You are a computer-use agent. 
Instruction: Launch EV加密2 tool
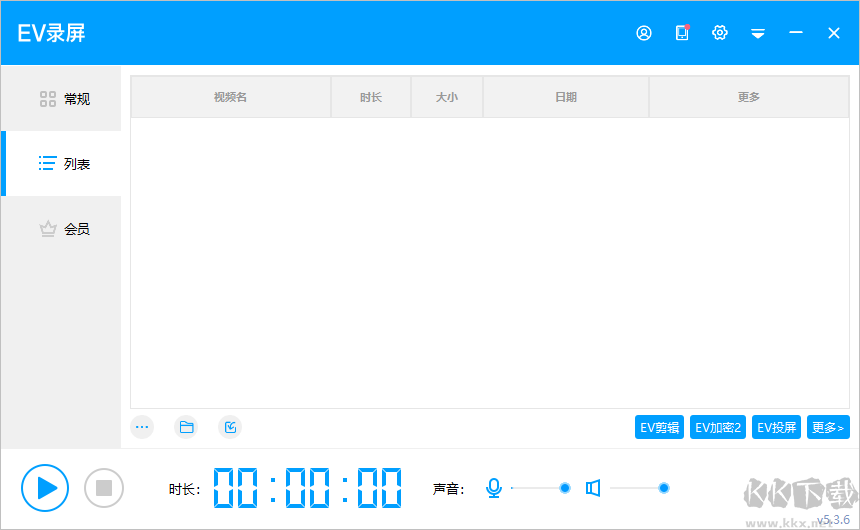point(718,427)
